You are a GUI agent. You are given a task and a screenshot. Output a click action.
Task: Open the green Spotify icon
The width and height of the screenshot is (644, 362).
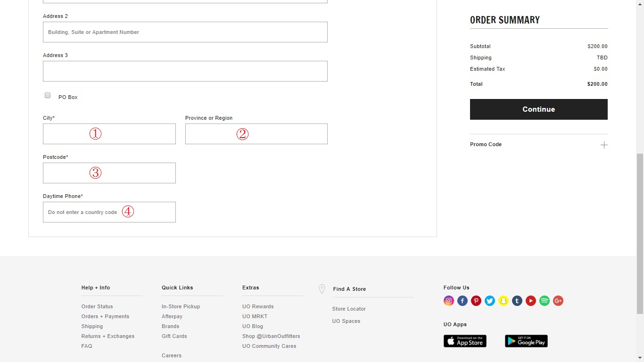coord(545,301)
